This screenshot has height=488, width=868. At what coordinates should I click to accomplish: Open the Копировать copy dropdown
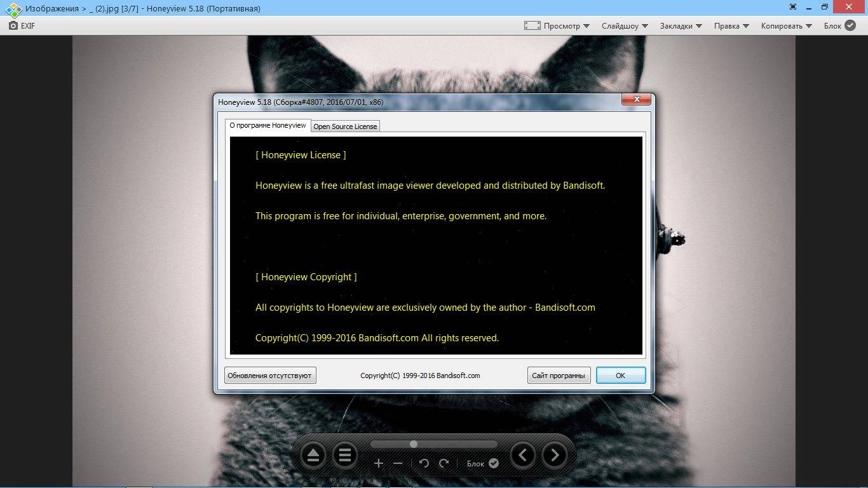(x=786, y=26)
